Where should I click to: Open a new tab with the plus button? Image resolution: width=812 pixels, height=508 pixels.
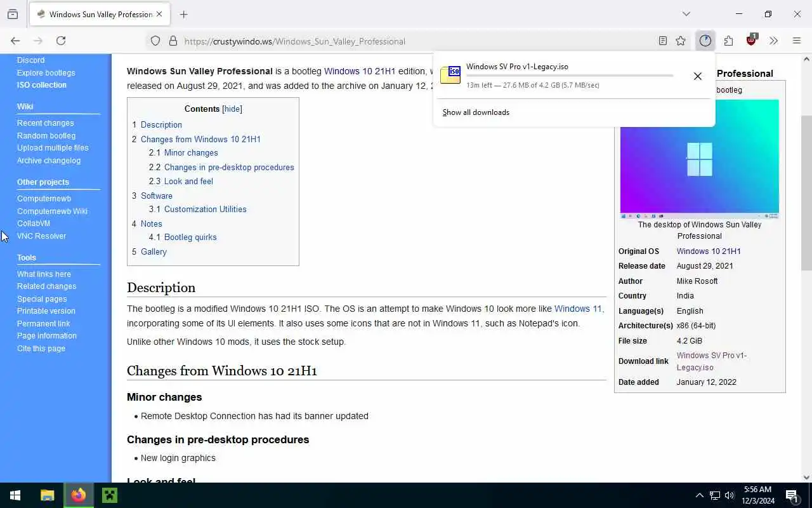(183, 14)
